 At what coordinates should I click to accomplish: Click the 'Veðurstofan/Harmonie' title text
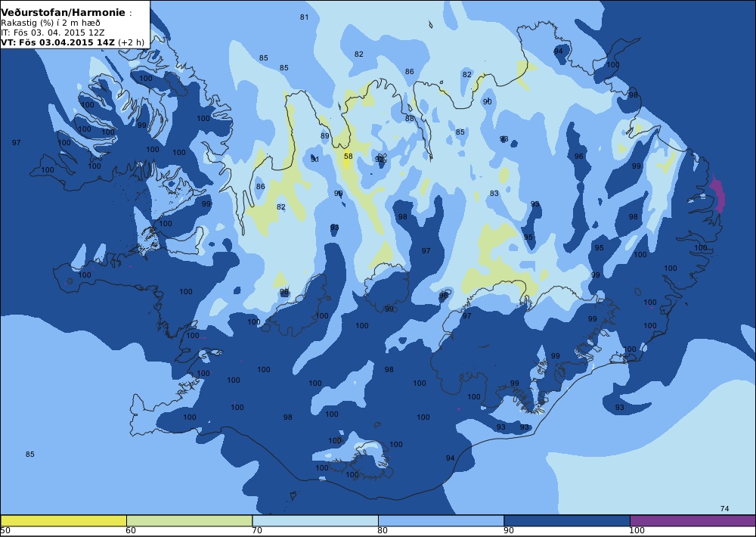click(64, 13)
